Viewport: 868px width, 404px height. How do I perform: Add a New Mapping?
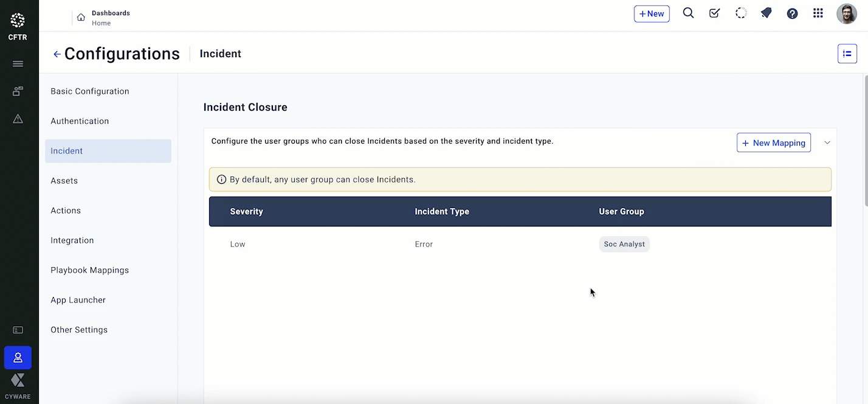(773, 142)
